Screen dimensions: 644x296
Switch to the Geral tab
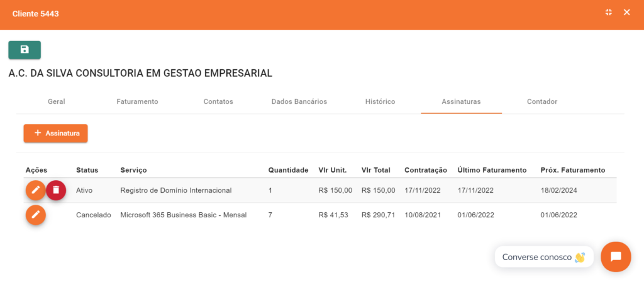click(56, 101)
